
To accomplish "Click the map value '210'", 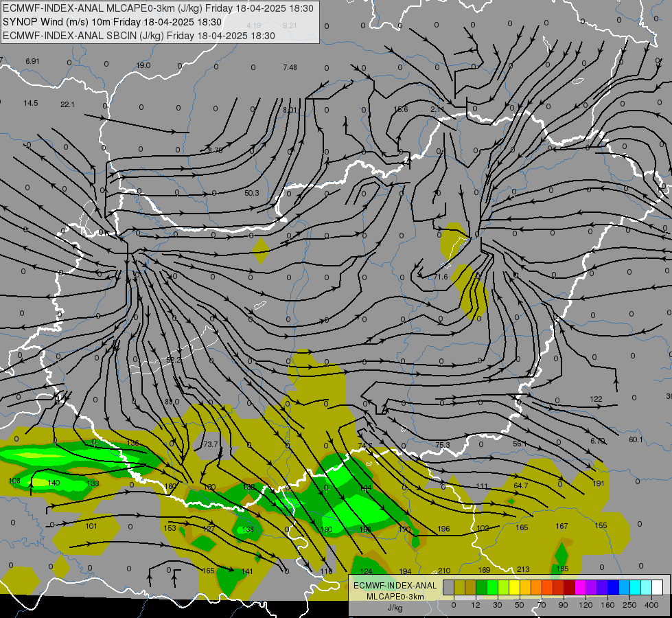I will 444,571.
